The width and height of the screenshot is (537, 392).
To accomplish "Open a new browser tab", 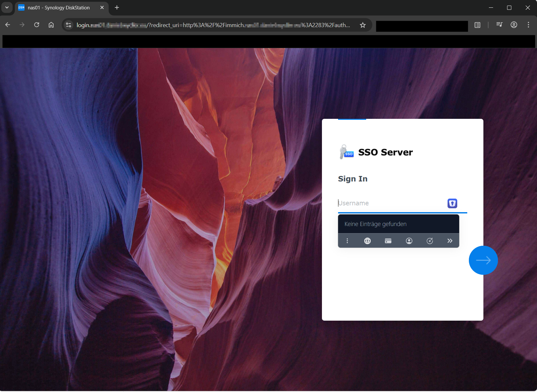I will coord(117,7).
